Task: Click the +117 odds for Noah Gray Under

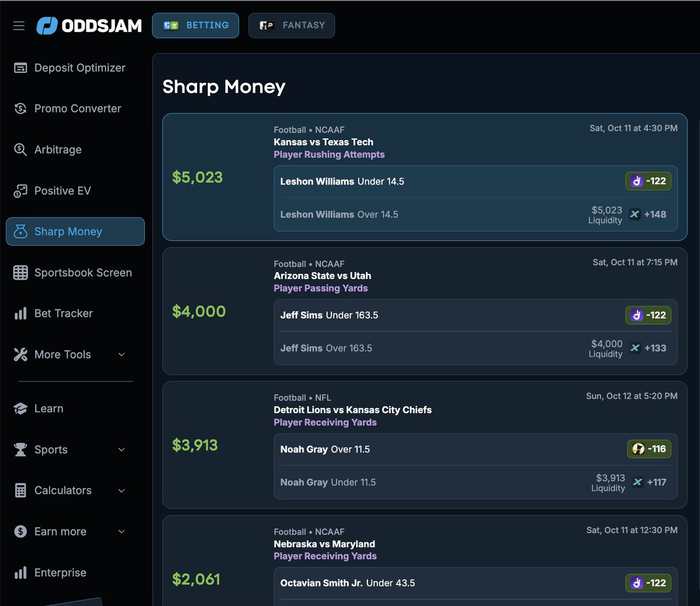Action: (x=656, y=482)
